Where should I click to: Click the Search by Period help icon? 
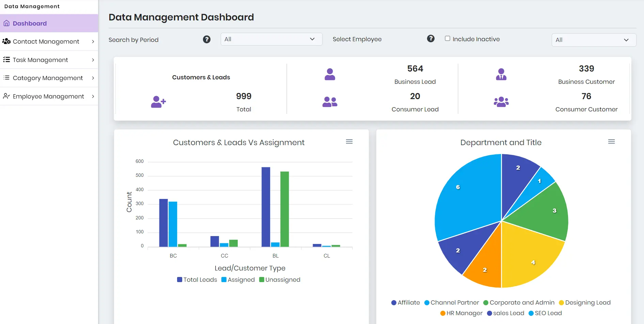pyautogui.click(x=207, y=39)
